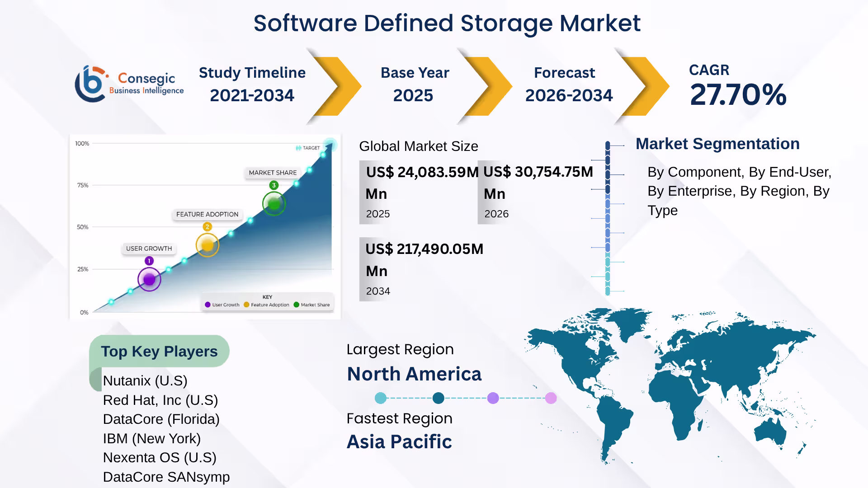This screenshot has height=488, width=868.
Task: Click the pink dot at region line end
Action: point(551,398)
